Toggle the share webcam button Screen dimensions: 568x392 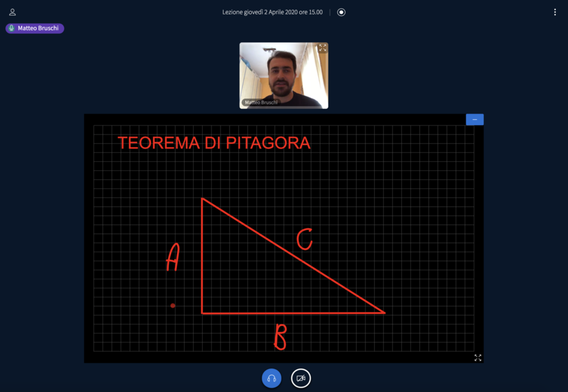point(301,378)
